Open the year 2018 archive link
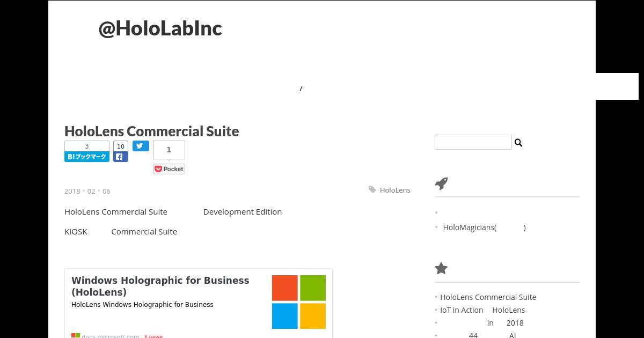 click(72, 191)
